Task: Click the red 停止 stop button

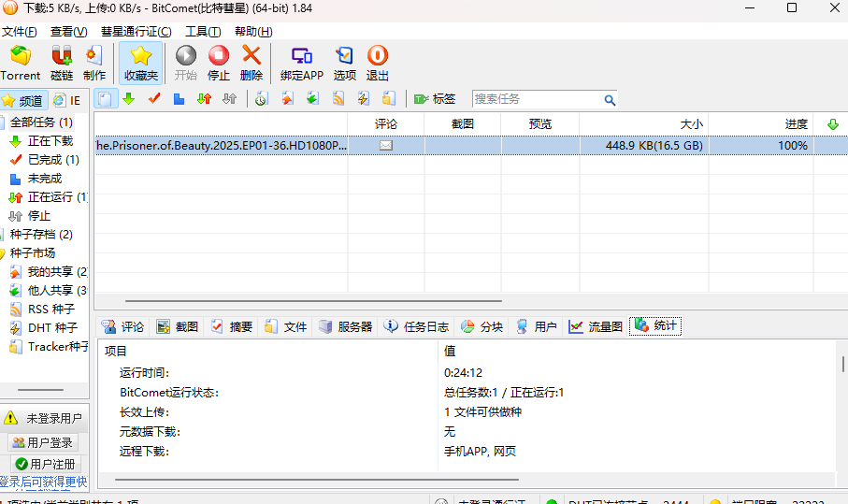Action: [x=219, y=63]
